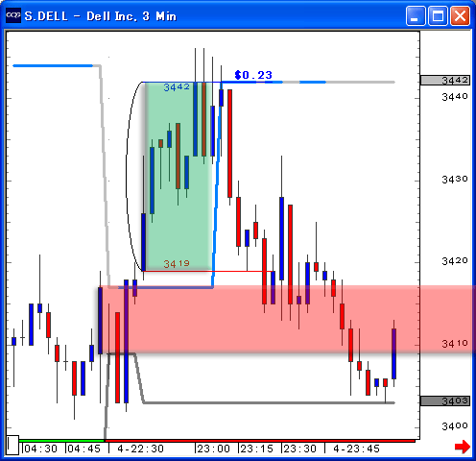
Task: Click the 3420 price axis label
Action: coord(455,261)
